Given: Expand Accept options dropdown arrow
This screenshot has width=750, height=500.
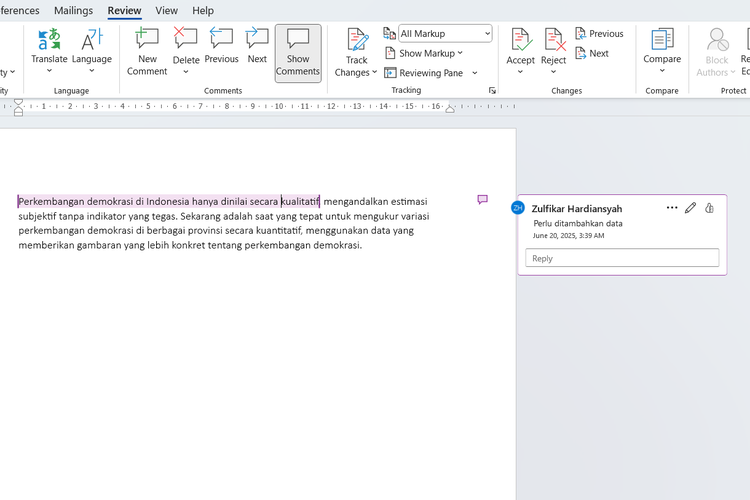Looking at the screenshot, I should click(520, 72).
